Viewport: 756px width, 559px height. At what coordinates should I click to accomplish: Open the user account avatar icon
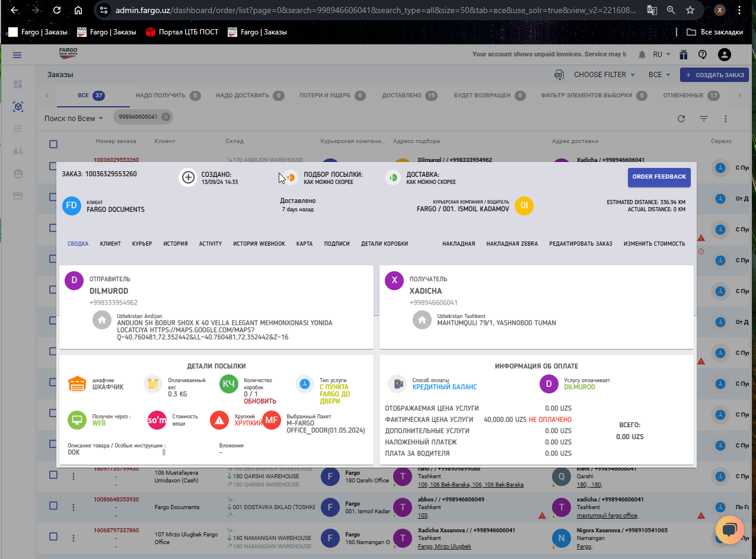pyautogui.click(x=724, y=55)
